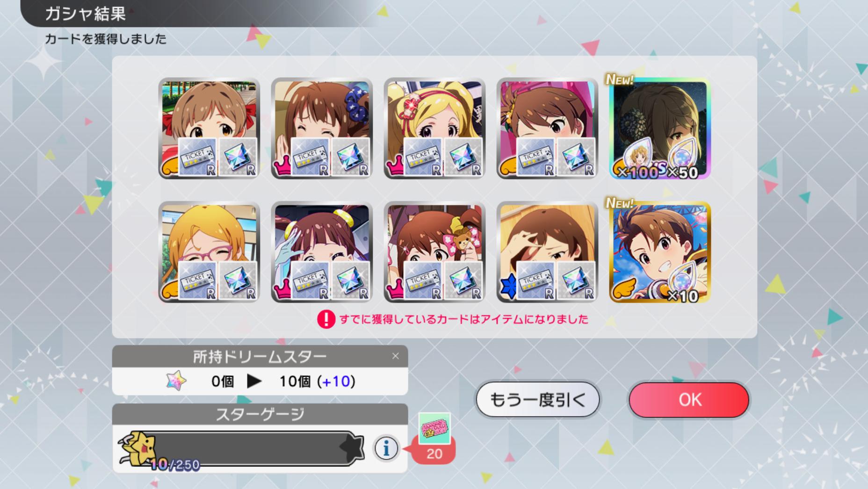
Task: Open the first card with red ribbon girl
Action: tap(209, 129)
